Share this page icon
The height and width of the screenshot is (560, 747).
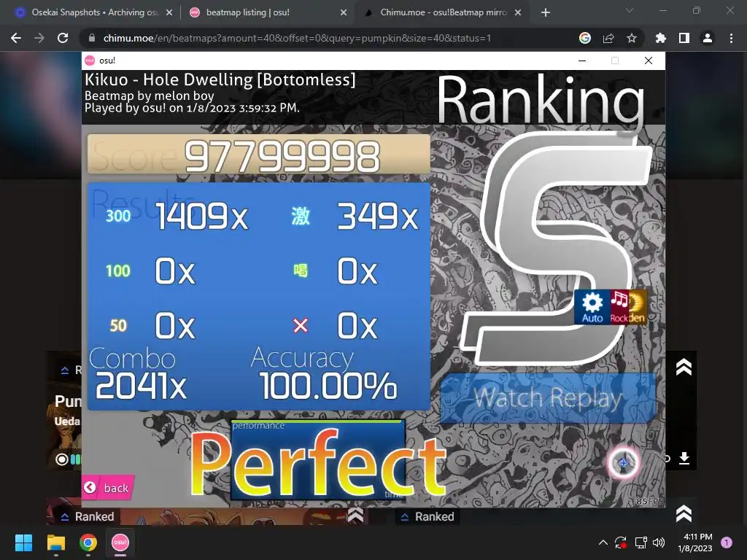click(x=608, y=38)
